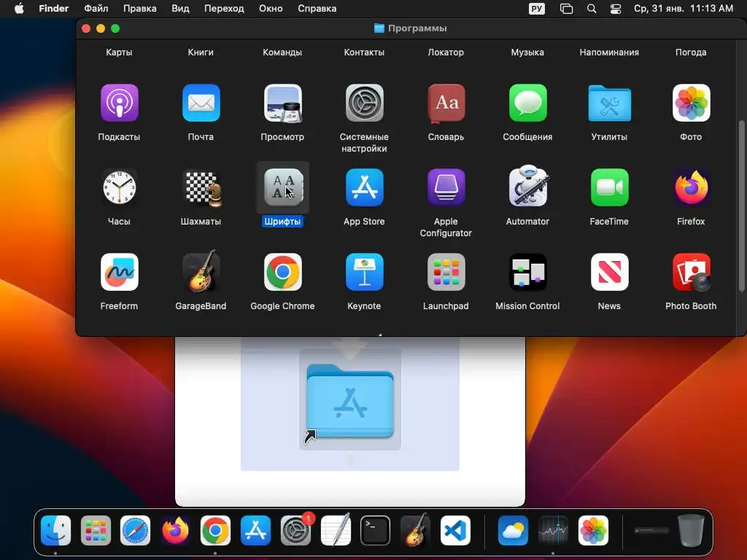Click the Книги label
Viewport: 747px width, 560px height.
201,52
